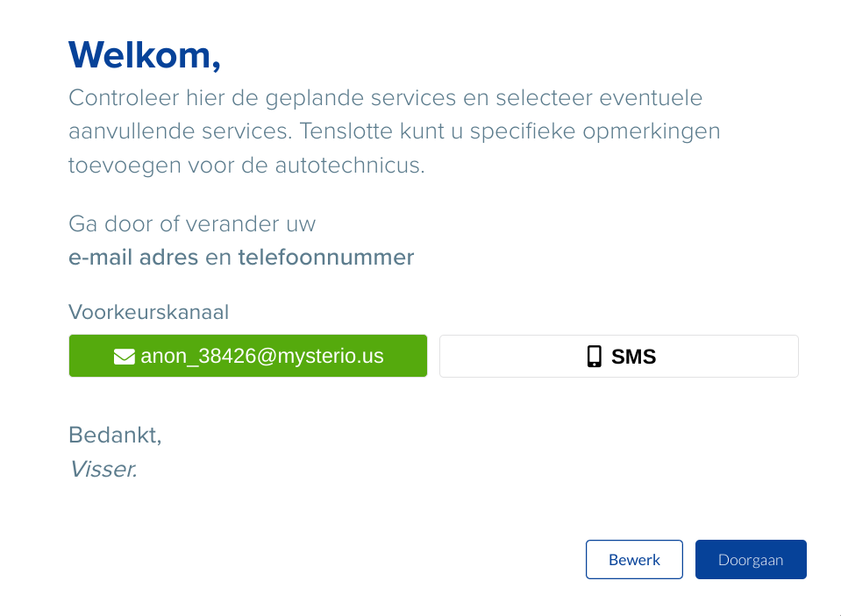The height and width of the screenshot is (616, 841).
Task: Click the italic 'Visser.' signature
Action: click(x=103, y=470)
